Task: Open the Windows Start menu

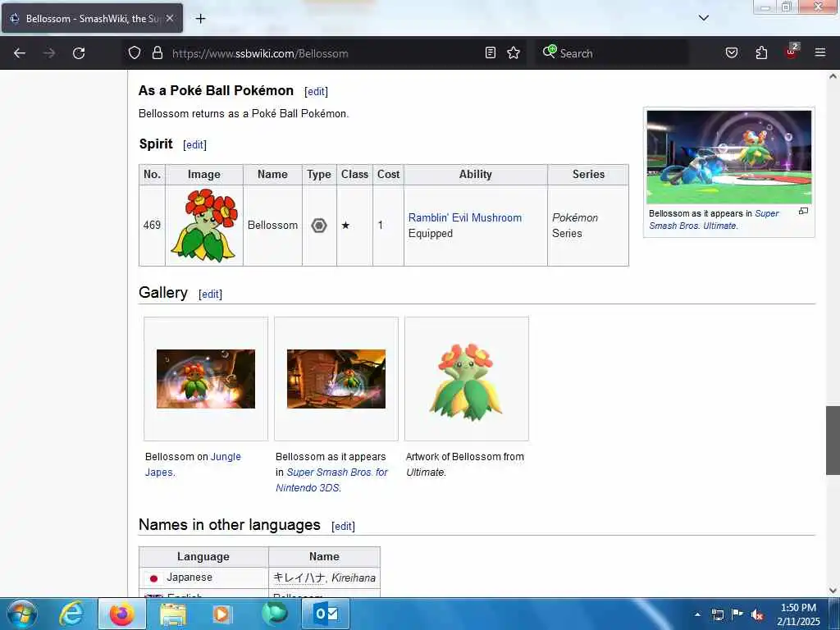Action: coord(22,614)
